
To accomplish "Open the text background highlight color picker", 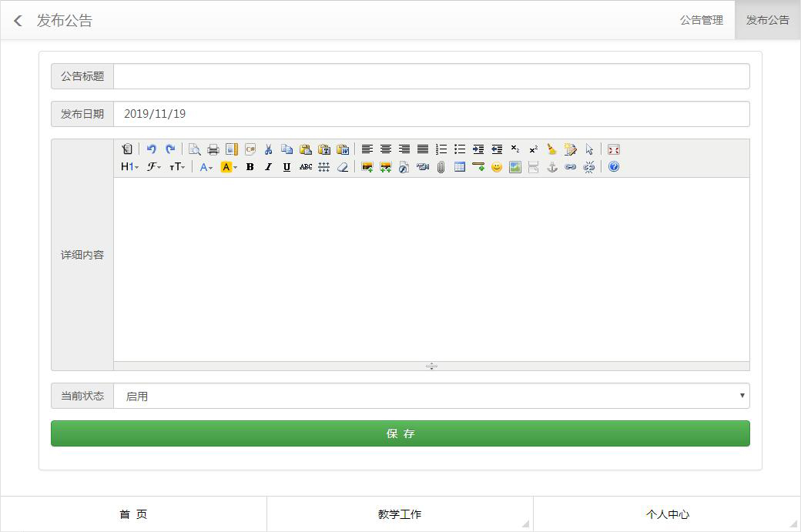I will point(229,167).
